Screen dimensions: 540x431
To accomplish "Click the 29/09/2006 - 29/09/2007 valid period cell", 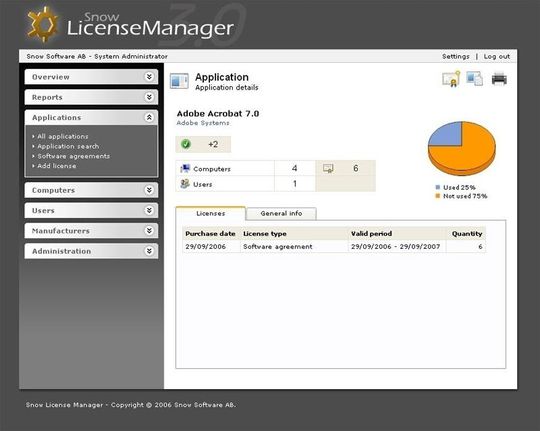I will pos(396,247).
